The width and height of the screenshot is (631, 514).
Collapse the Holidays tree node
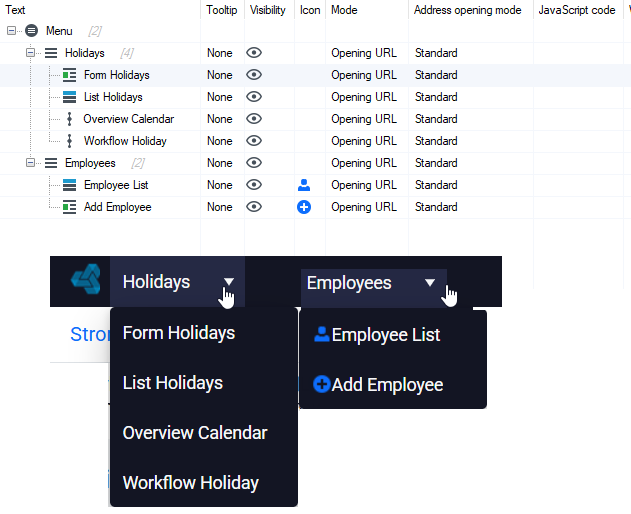tap(30, 53)
